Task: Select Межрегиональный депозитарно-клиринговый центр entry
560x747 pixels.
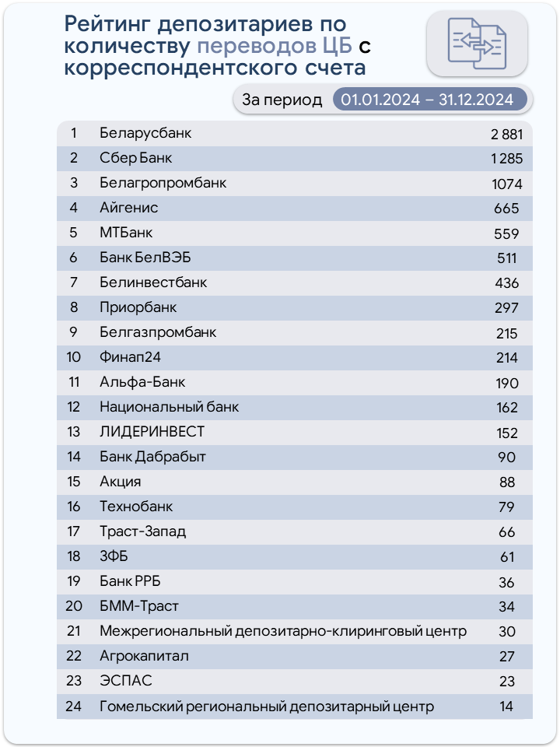Action: click(x=283, y=631)
